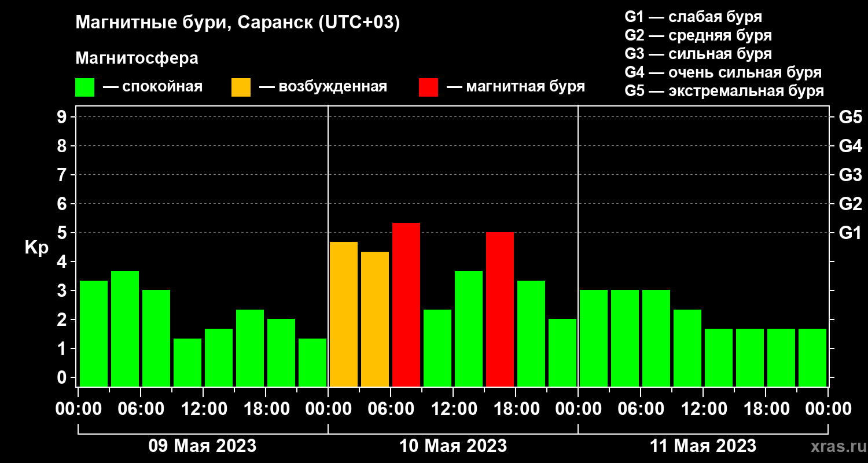
Task: Click the '— возбужденная' legend label
Action: click(323, 87)
